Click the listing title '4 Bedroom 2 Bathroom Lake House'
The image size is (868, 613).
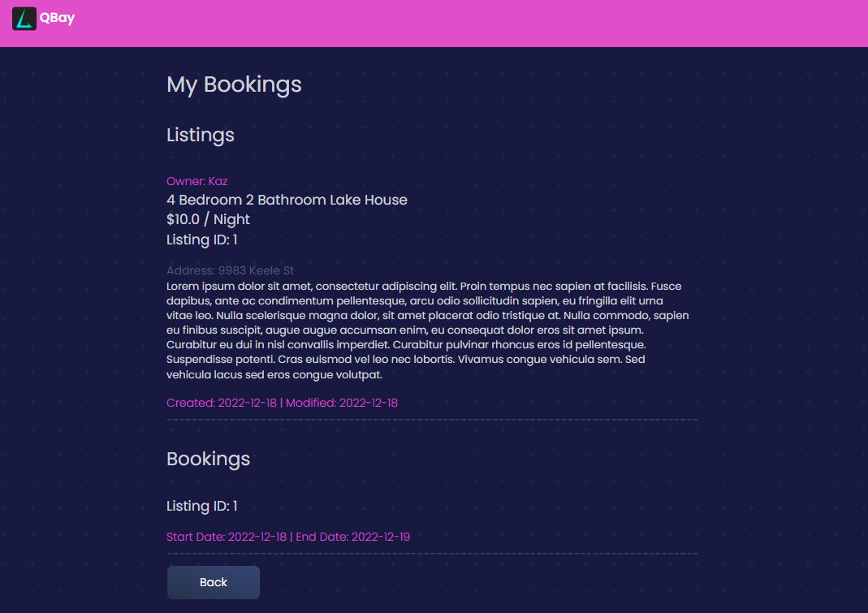pos(287,199)
